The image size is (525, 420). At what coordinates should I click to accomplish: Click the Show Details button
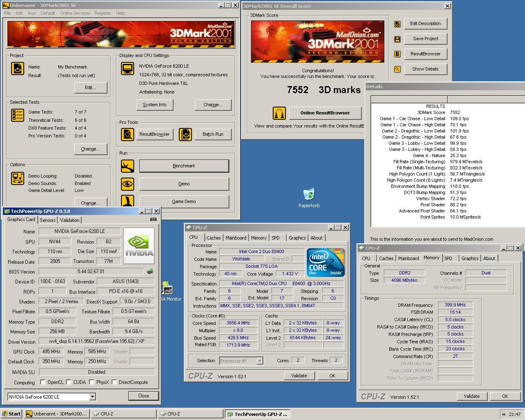[x=425, y=69]
